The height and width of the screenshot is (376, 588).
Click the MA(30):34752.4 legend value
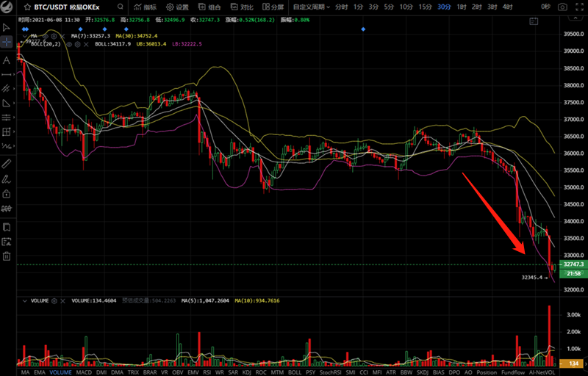pyautogui.click(x=137, y=36)
